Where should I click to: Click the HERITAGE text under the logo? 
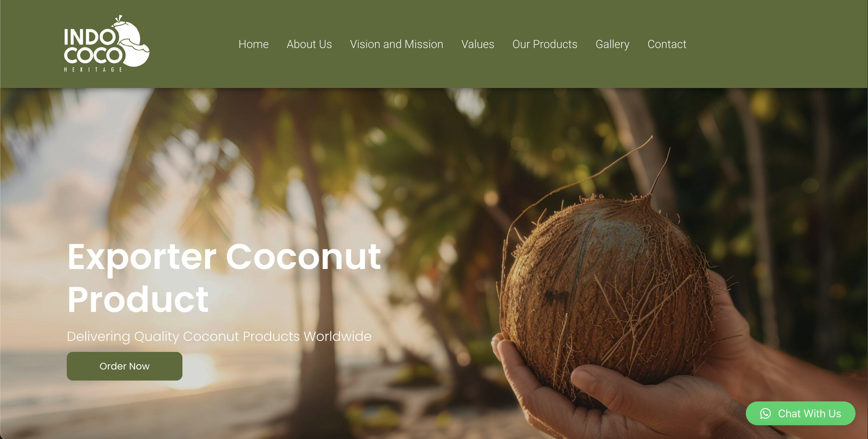click(93, 69)
